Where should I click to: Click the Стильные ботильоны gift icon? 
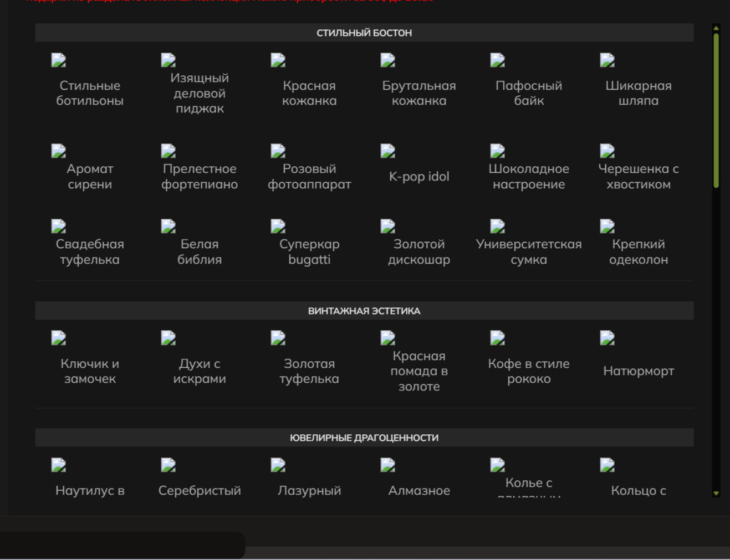pos(59,60)
